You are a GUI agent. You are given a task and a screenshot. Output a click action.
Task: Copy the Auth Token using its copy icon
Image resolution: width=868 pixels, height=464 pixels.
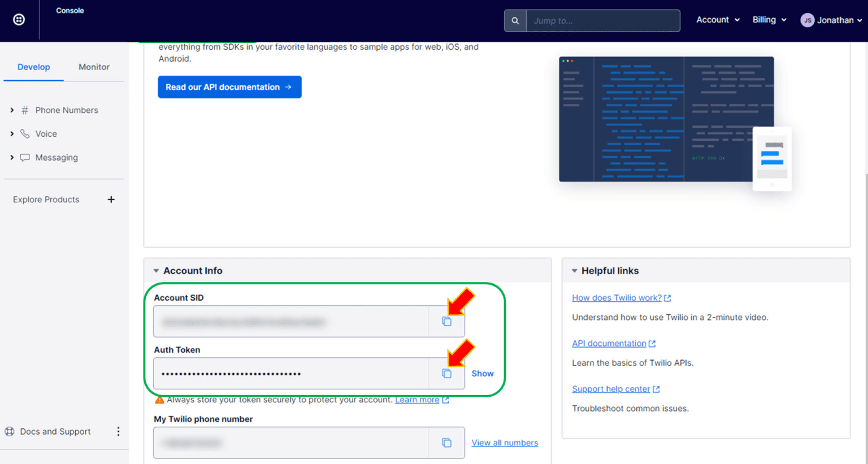pos(447,373)
